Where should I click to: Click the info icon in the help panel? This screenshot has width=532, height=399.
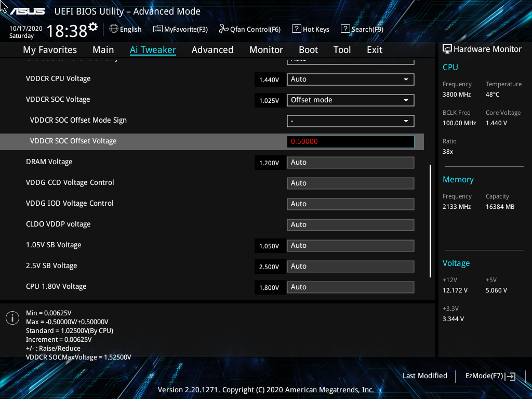(12, 318)
